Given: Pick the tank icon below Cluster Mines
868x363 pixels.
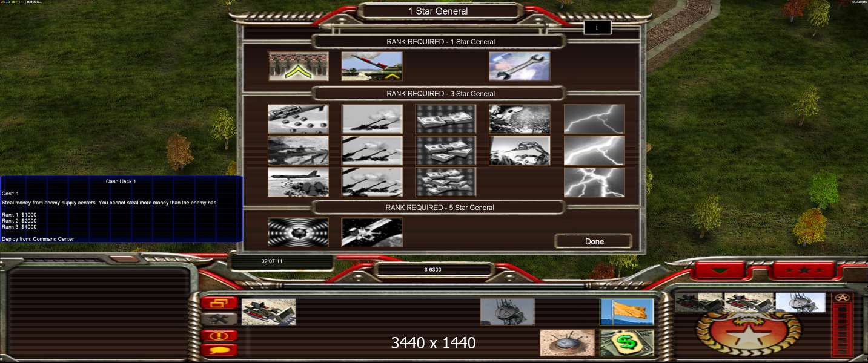Looking at the screenshot, I should tap(298, 151).
